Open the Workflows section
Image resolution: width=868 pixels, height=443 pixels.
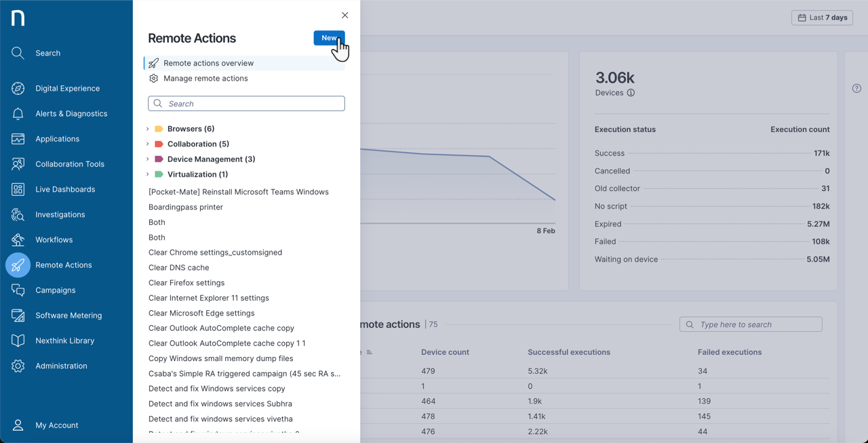tap(55, 239)
